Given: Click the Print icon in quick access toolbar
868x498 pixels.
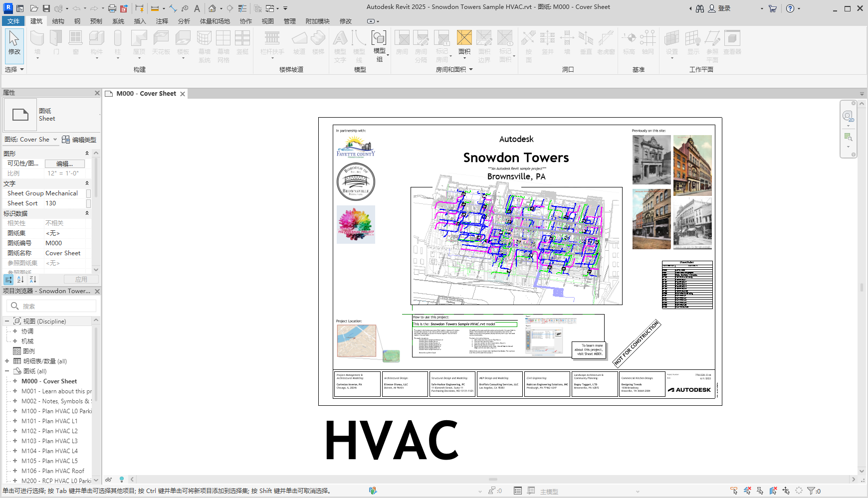Looking at the screenshot, I should tap(112, 8).
